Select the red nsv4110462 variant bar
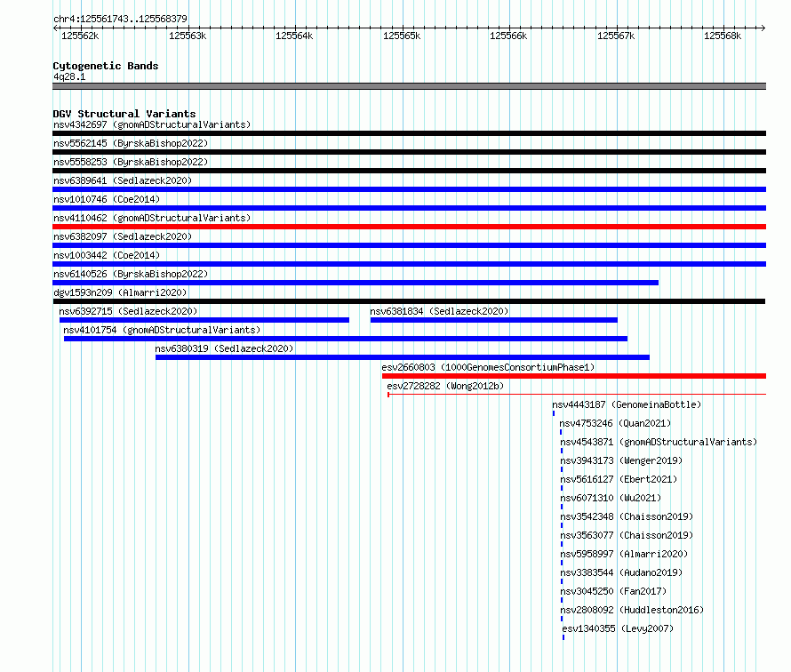 click(409, 227)
